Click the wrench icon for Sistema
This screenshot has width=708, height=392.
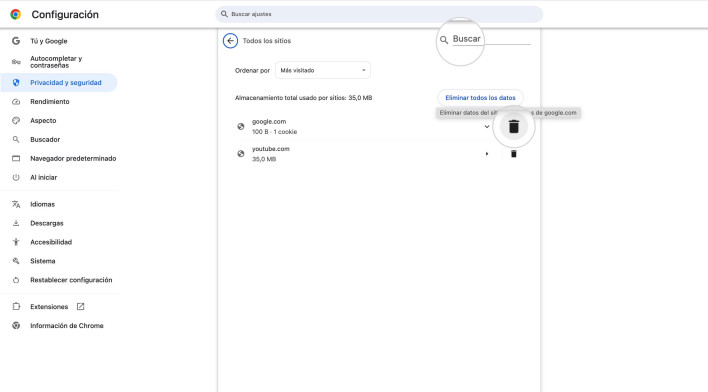tap(16, 261)
